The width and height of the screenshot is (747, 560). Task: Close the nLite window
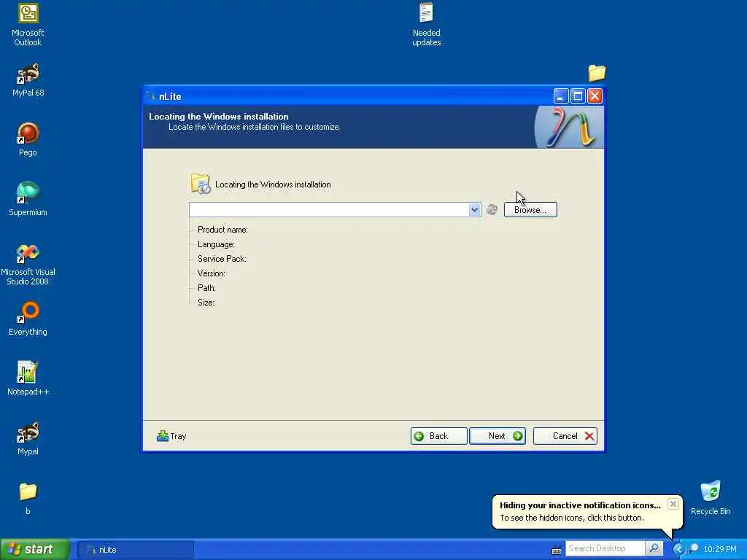pyautogui.click(x=595, y=96)
